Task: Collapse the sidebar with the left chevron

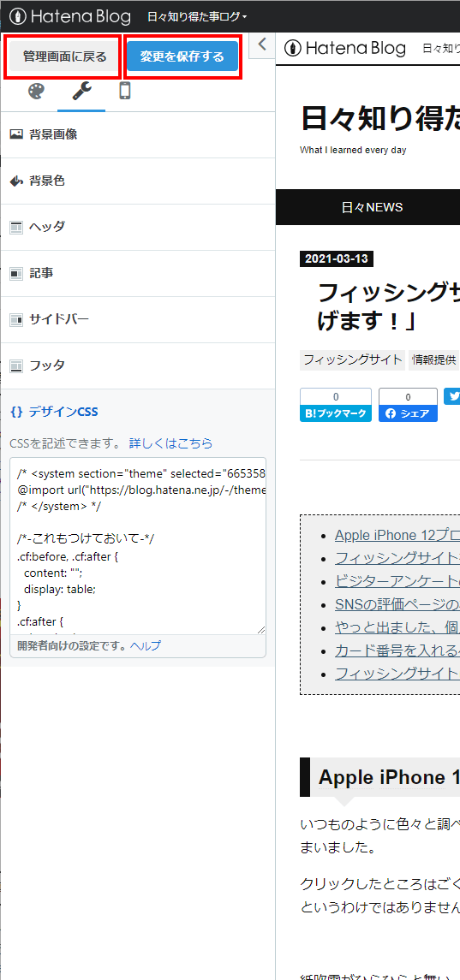Action: coord(262,45)
